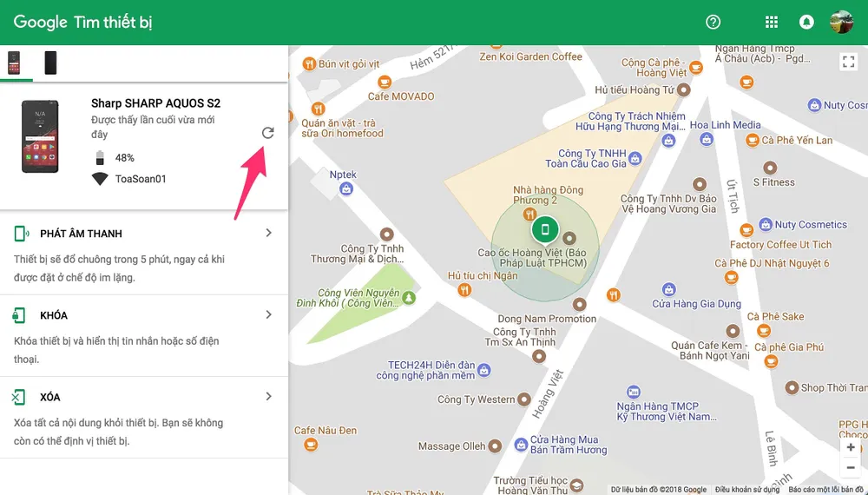Zoom in on the map

tap(851, 447)
